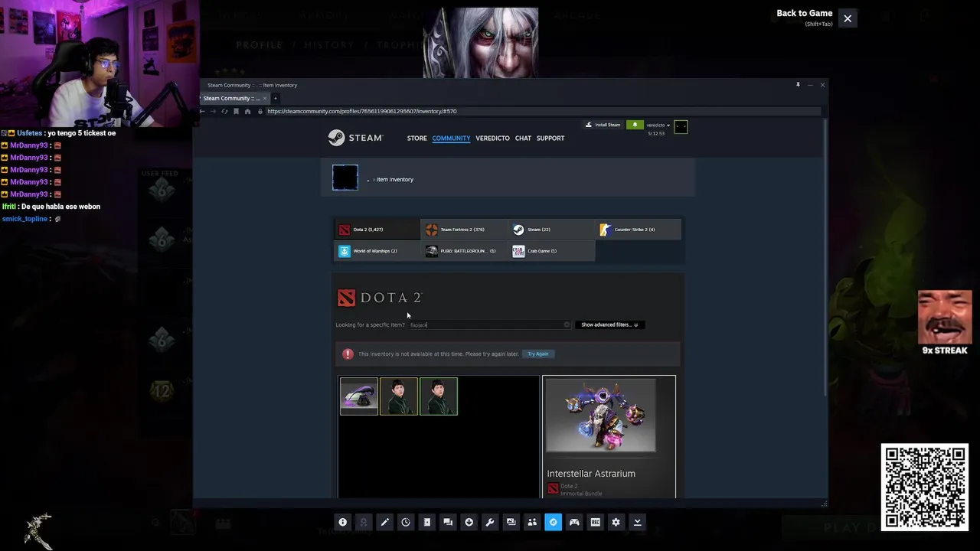The width and height of the screenshot is (980, 551).
Task: Open the clock playtime icon in overlay toolbar
Action: (x=406, y=522)
